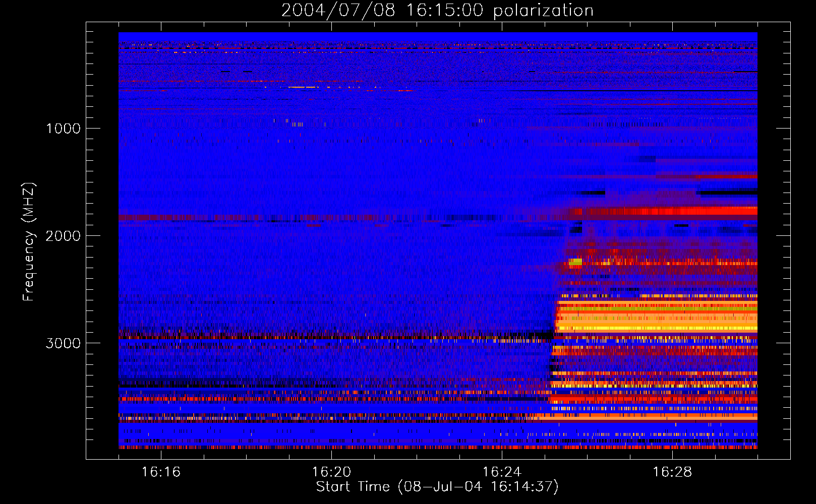Click the 2000 frequency tick label
The image size is (816, 504).
63,236
